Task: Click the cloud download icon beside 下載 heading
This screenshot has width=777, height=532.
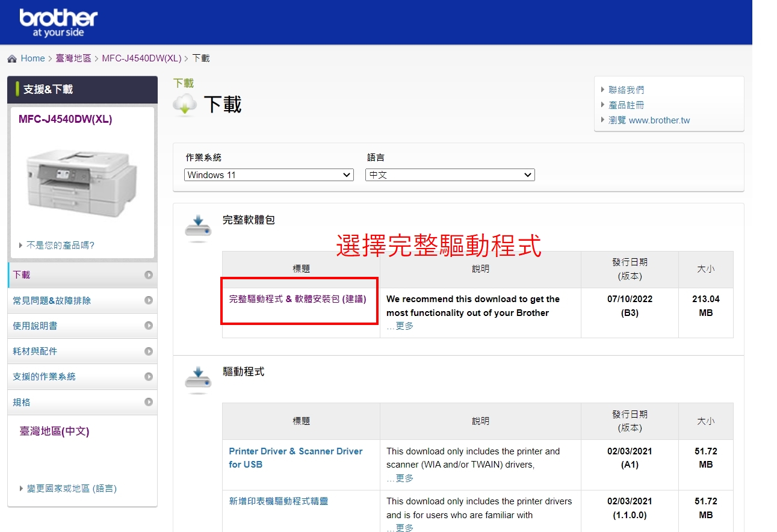Action: click(x=185, y=105)
